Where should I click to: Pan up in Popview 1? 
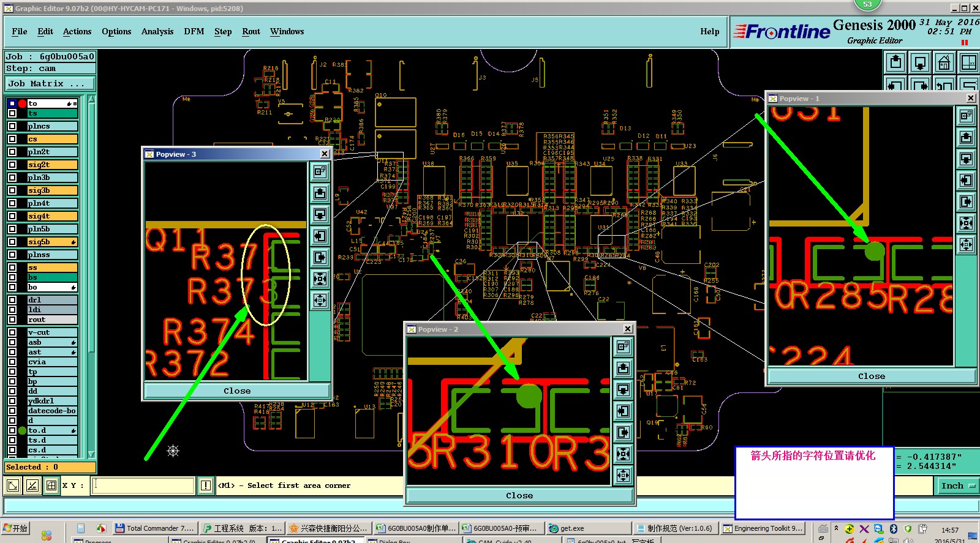[x=966, y=137]
